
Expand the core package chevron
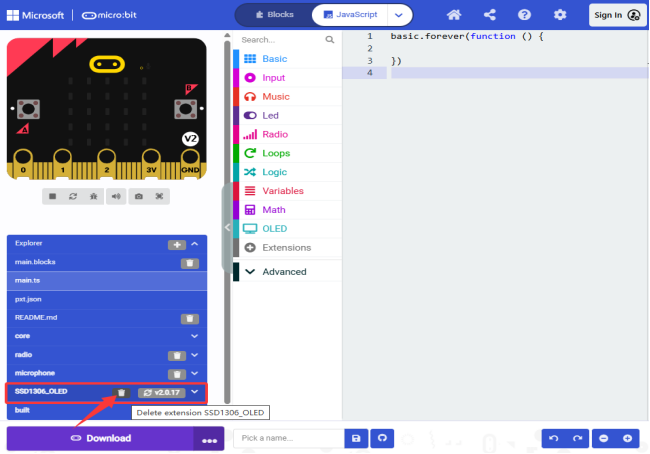[x=195, y=336]
